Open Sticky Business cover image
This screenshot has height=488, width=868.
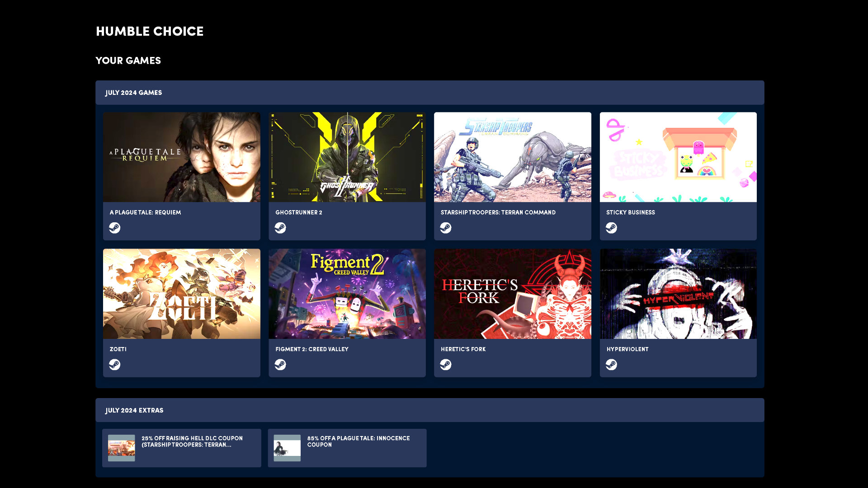coord(678,157)
